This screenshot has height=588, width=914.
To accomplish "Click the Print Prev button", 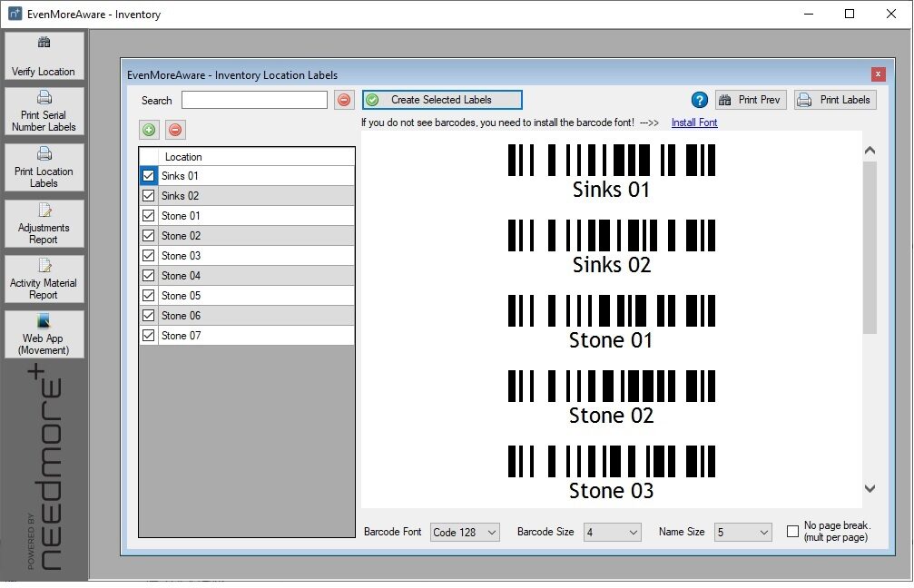I will point(751,100).
